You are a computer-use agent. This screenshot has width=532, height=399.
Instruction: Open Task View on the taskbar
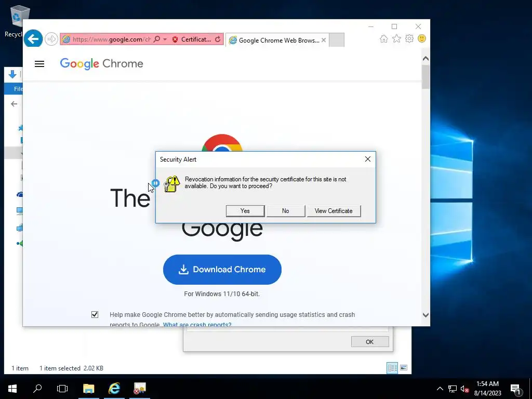[x=62, y=389]
